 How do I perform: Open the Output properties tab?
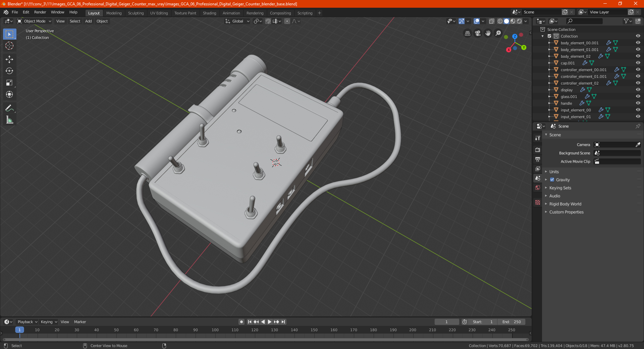(x=538, y=159)
